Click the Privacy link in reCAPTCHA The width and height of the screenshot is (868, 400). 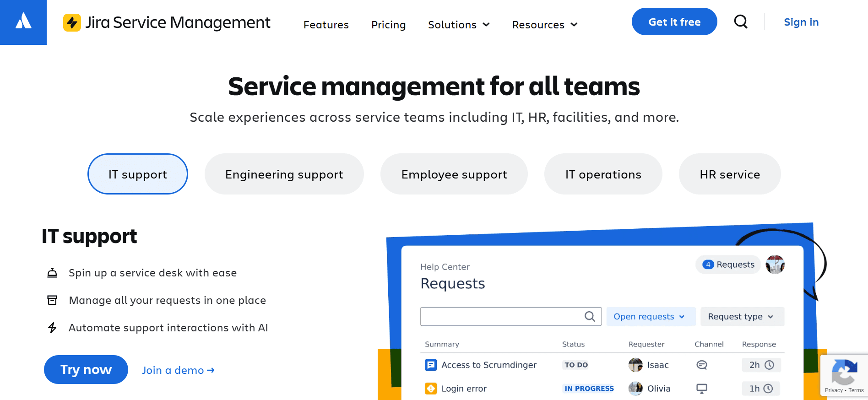[x=834, y=390]
